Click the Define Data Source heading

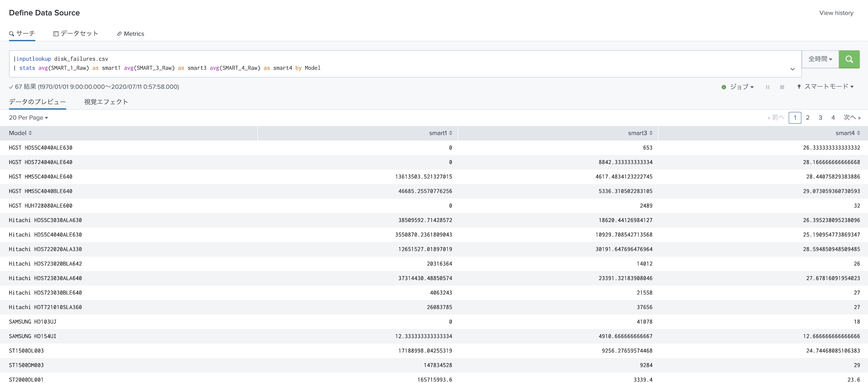pos(45,13)
